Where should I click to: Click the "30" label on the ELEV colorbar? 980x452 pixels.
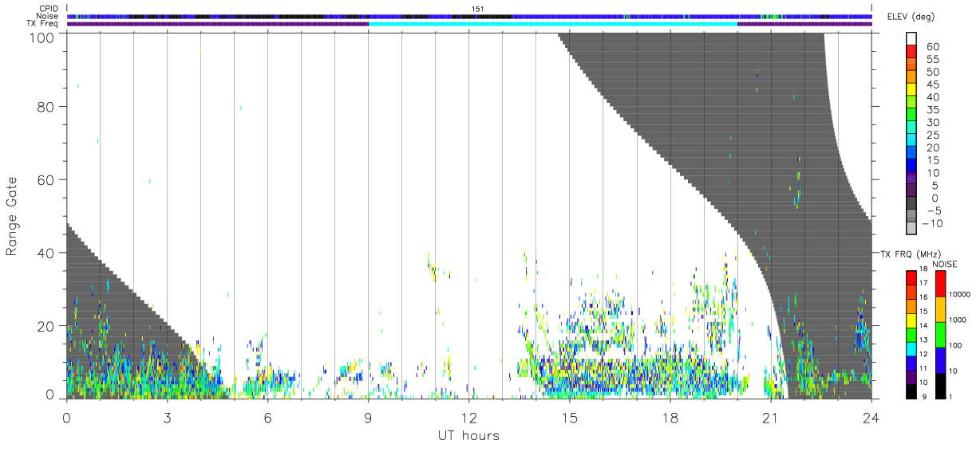[x=931, y=122]
